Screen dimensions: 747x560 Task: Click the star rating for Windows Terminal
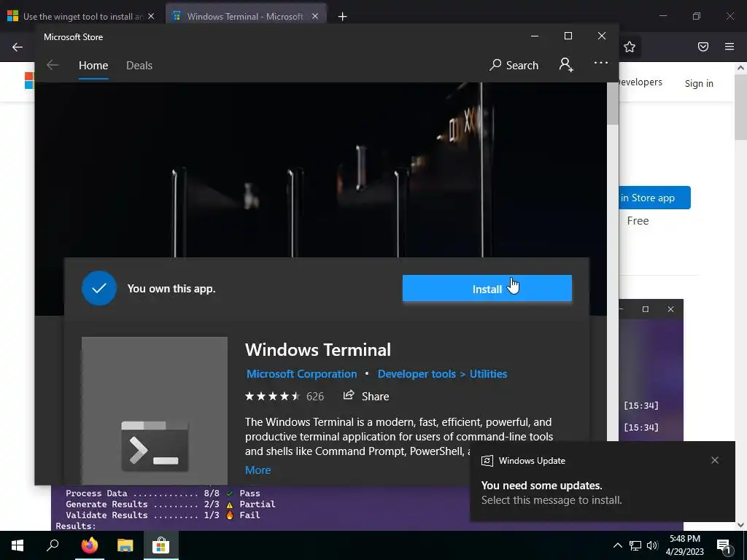pos(273,396)
